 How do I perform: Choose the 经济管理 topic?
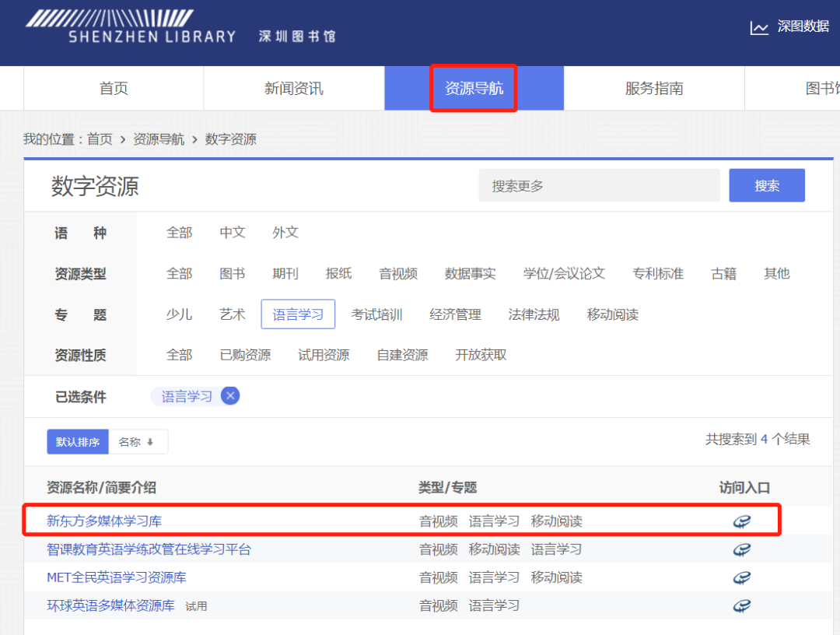(x=455, y=314)
